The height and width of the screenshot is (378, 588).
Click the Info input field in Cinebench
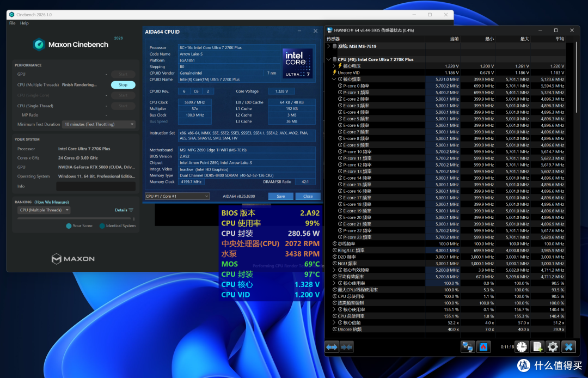click(x=96, y=186)
